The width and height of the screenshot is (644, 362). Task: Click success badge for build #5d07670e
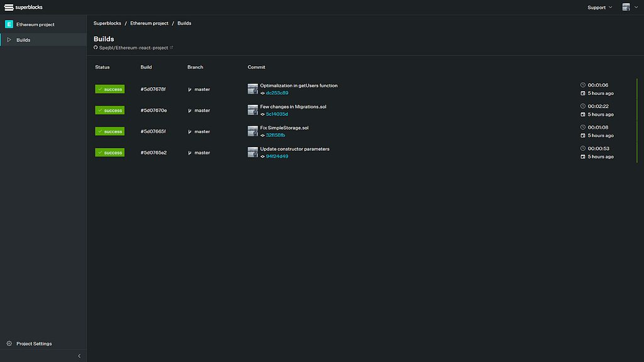coord(109,110)
